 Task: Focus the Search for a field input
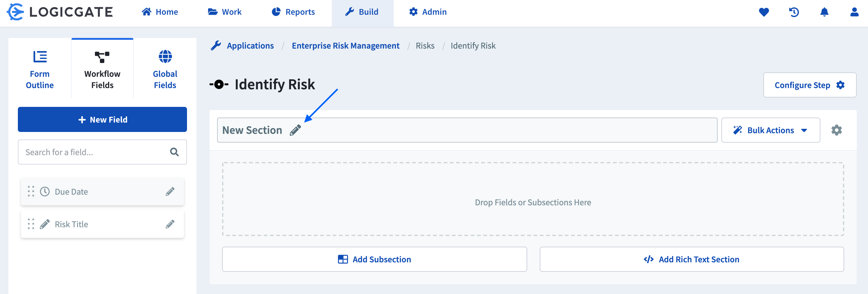click(94, 152)
